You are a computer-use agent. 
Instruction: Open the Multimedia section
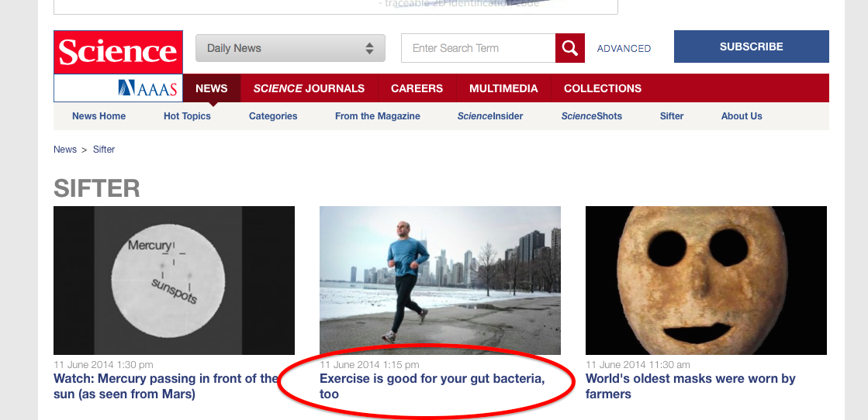click(503, 88)
